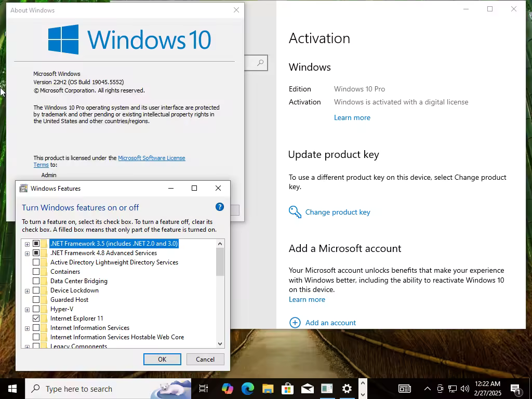
Task: Click the taskbar toolbar down arrow
Action: tap(363, 394)
